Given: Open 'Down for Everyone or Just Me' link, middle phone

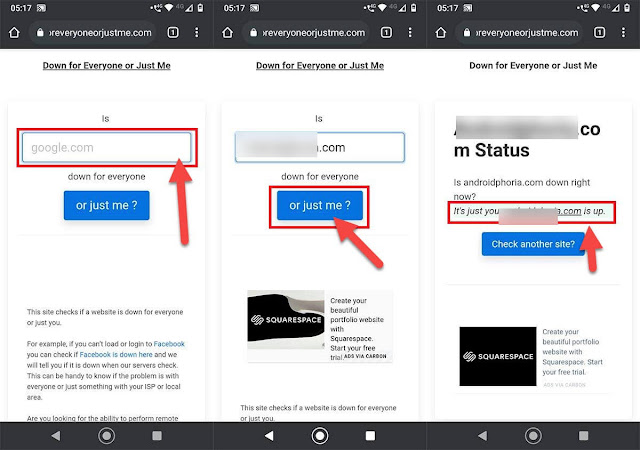Looking at the screenshot, I should coord(320,66).
